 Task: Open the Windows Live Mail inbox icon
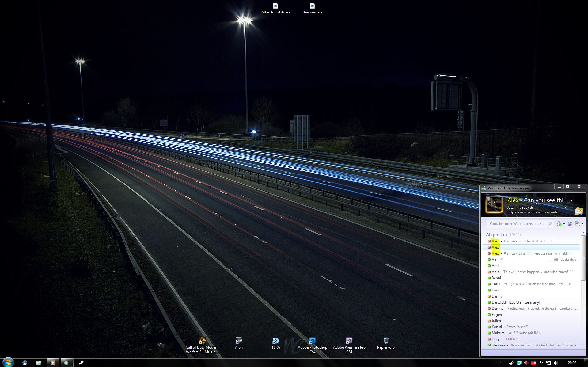pyautogui.click(x=579, y=211)
